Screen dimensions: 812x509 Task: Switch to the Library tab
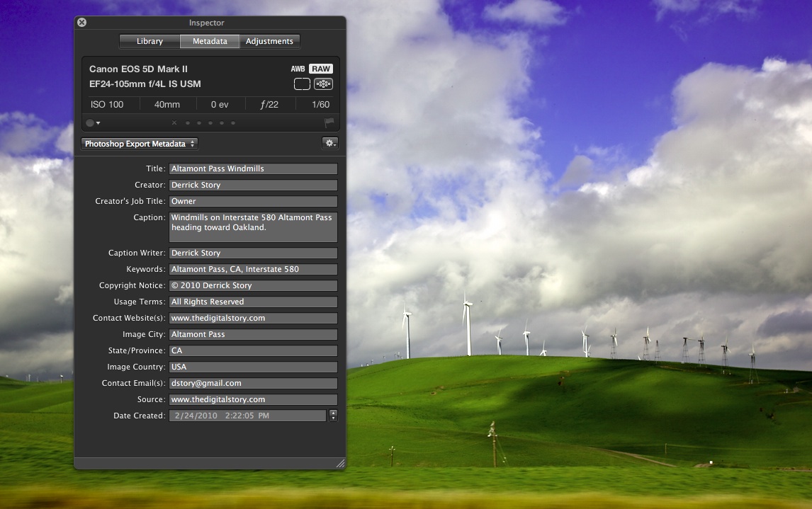[x=150, y=41]
